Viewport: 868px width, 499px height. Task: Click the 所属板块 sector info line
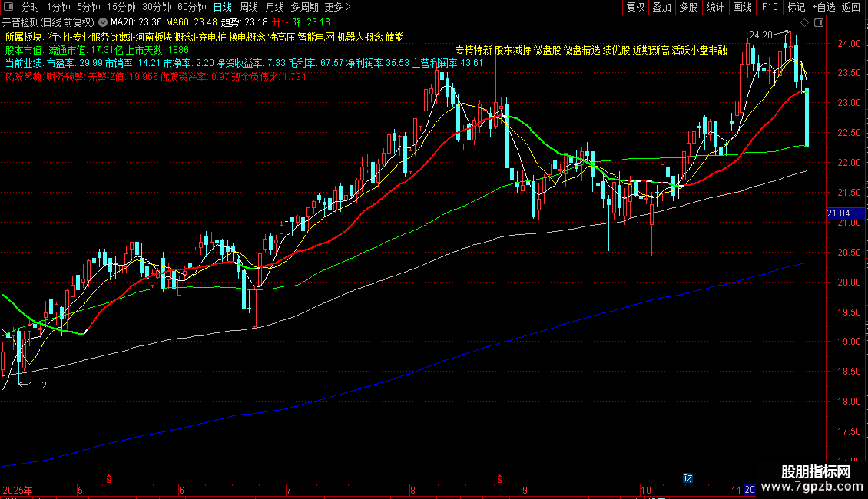coord(204,37)
